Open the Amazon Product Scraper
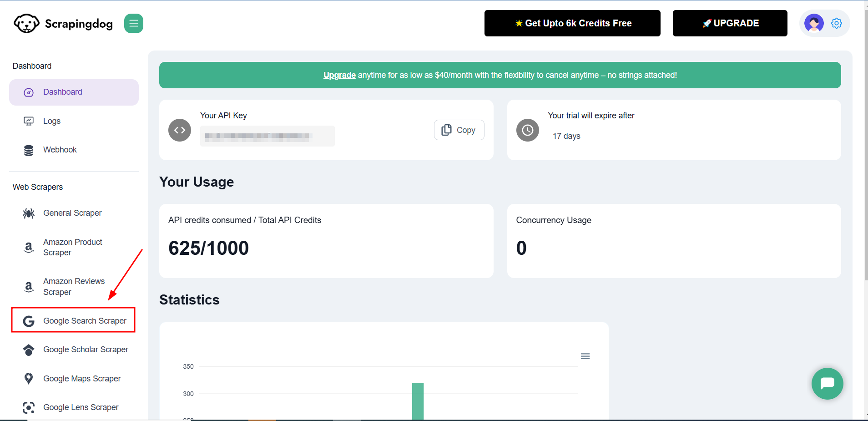The height and width of the screenshot is (421, 868). pyautogui.click(x=72, y=247)
